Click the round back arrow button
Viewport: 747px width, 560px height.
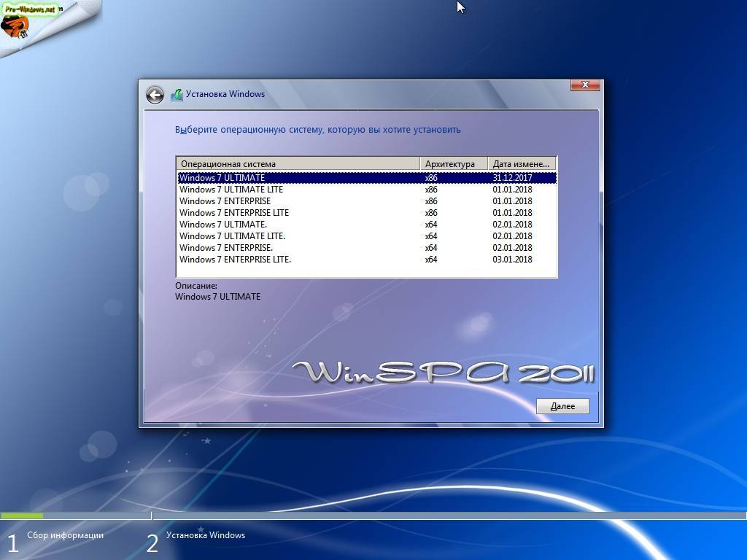pos(155,95)
